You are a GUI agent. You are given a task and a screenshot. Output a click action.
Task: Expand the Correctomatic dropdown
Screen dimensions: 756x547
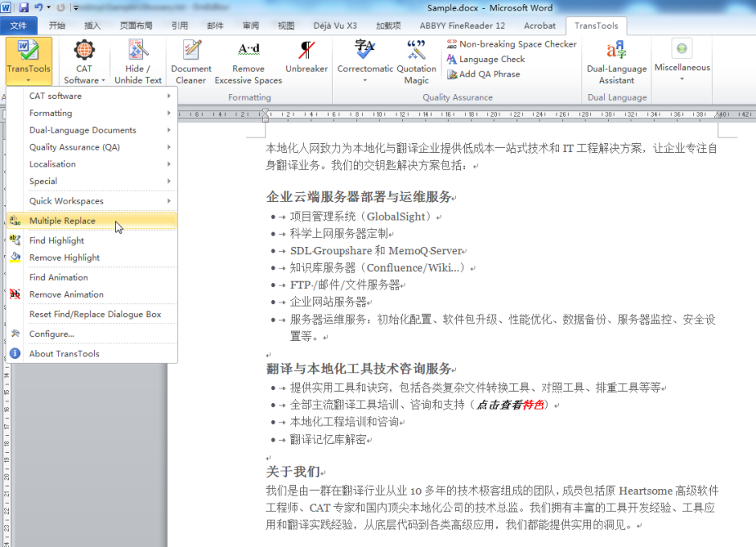pyautogui.click(x=364, y=80)
